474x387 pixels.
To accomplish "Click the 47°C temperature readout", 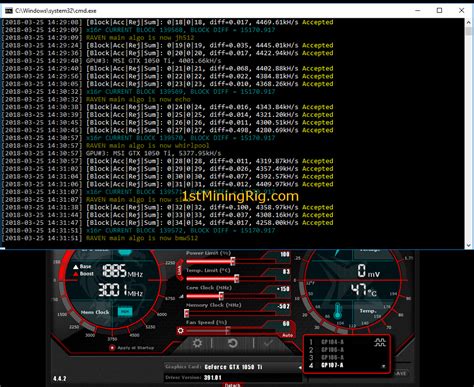I will pyautogui.click(x=364, y=290).
